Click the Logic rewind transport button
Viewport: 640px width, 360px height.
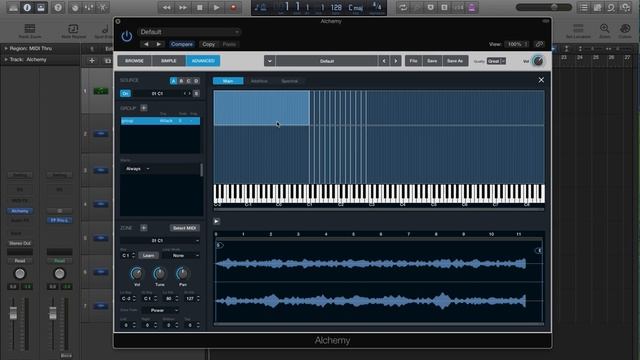pos(166,7)
